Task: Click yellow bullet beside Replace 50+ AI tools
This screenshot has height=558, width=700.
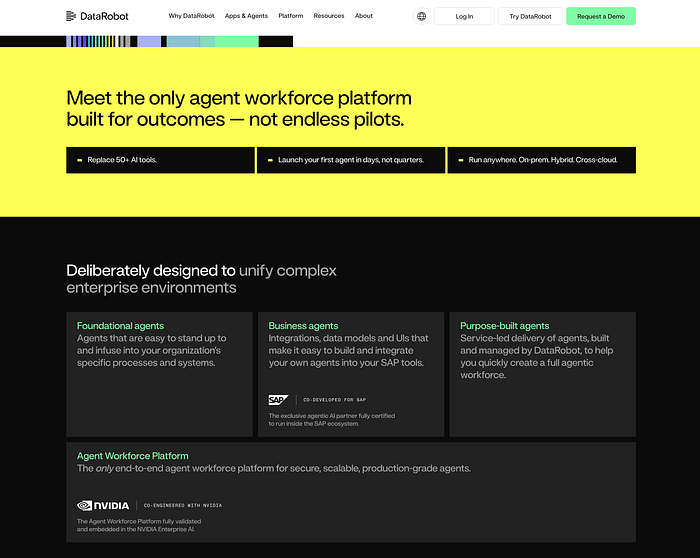Action: point(79,160)
